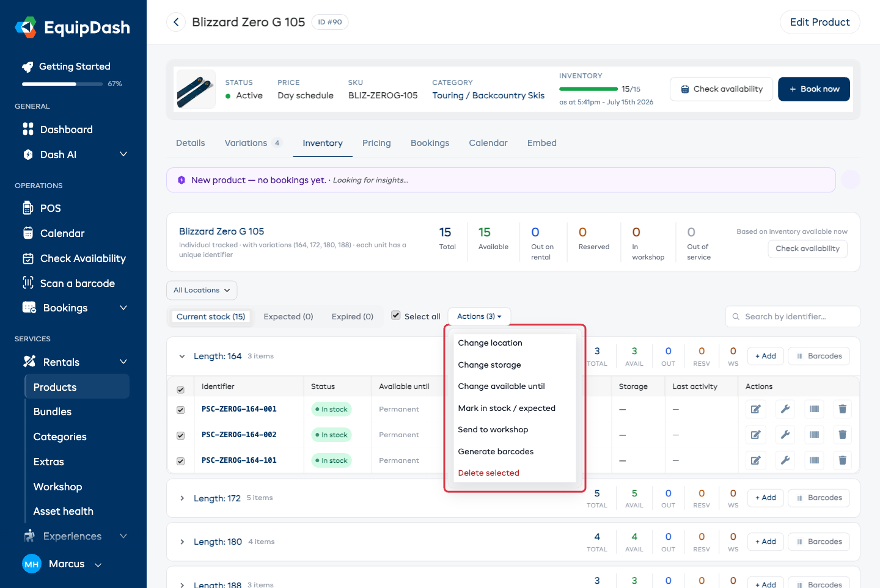880x588 pixels.
Task: Toggle the Actions (3) dropdown
Action: 479,316
